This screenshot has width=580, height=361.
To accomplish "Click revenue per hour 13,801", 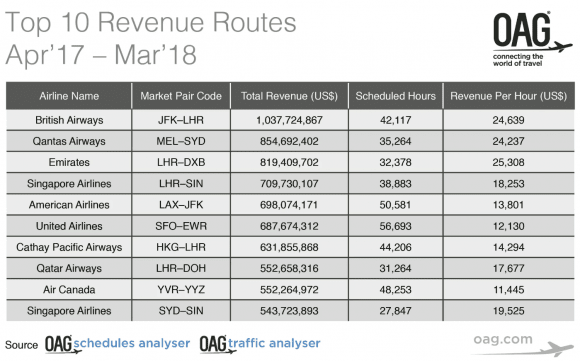I will (509, 205).
